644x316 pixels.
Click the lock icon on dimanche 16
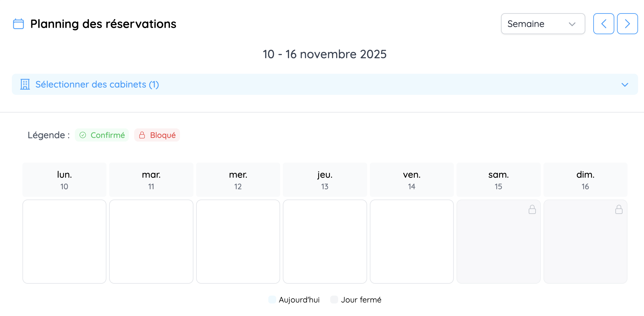[619, 209]
